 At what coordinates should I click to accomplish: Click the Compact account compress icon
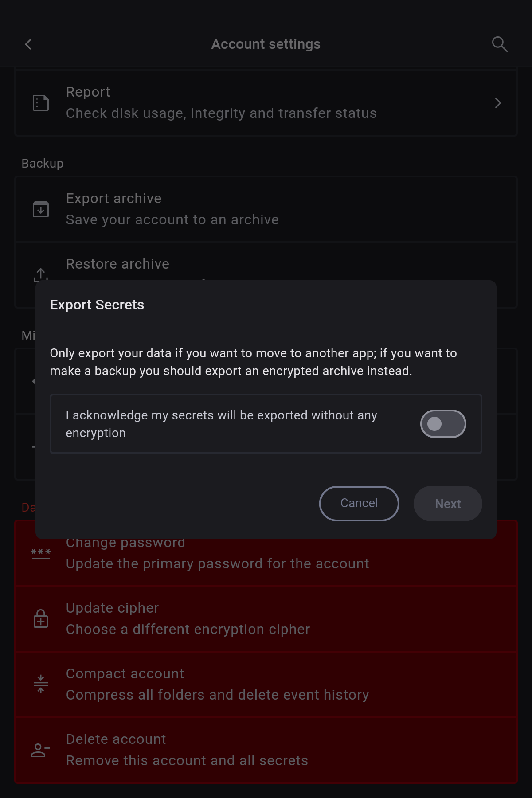(x=41, y=684)
